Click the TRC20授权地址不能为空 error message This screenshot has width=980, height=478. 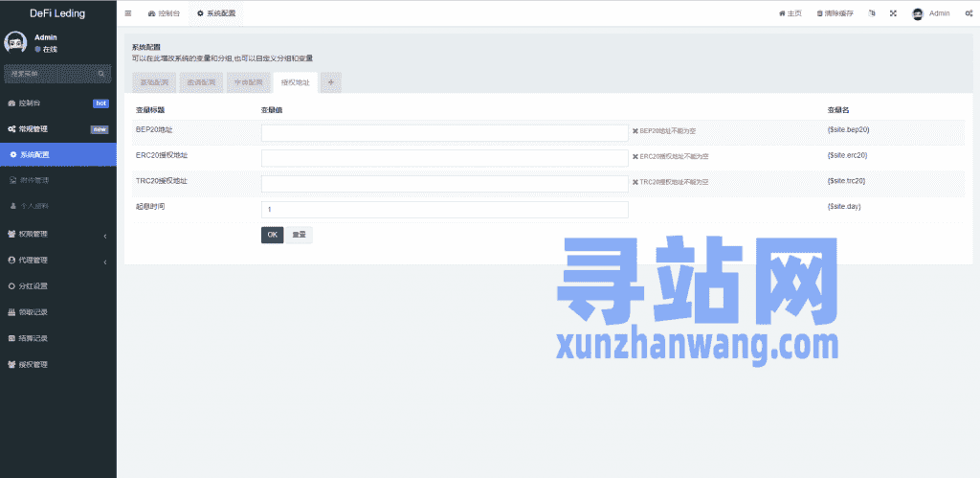click(670, 183)
